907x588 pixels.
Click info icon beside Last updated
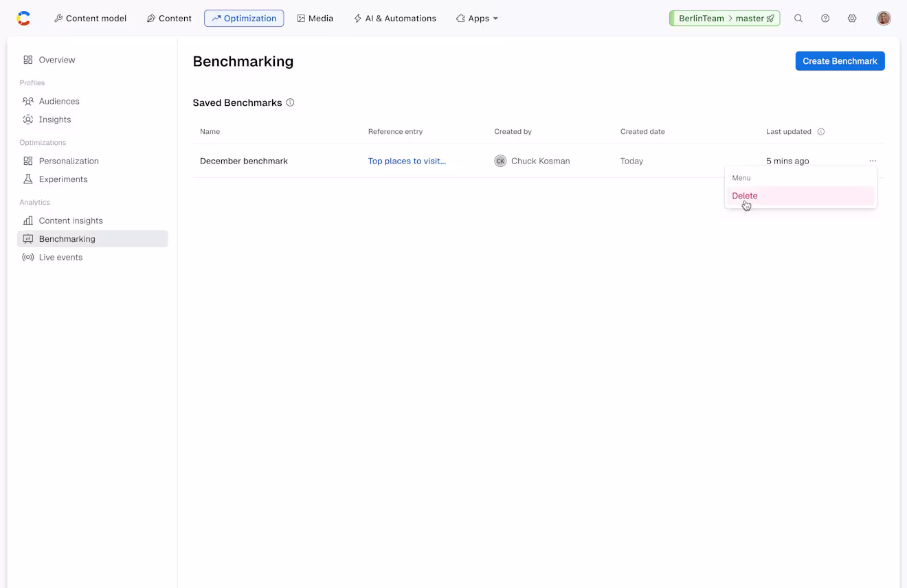click(821, 132)
